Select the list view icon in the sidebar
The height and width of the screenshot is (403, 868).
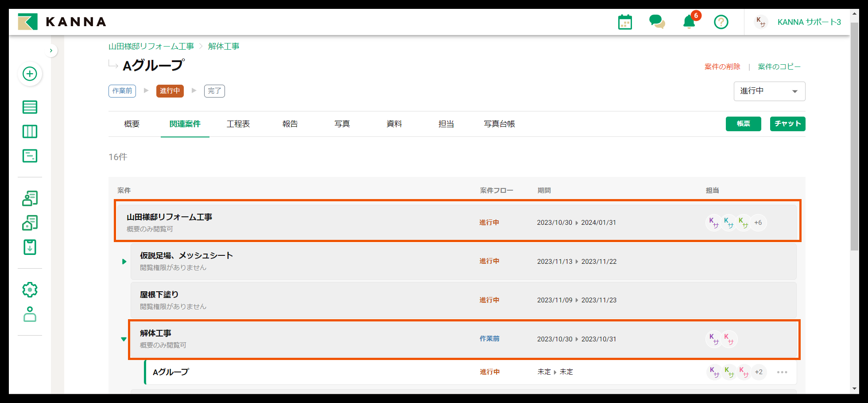coord(30,107)
